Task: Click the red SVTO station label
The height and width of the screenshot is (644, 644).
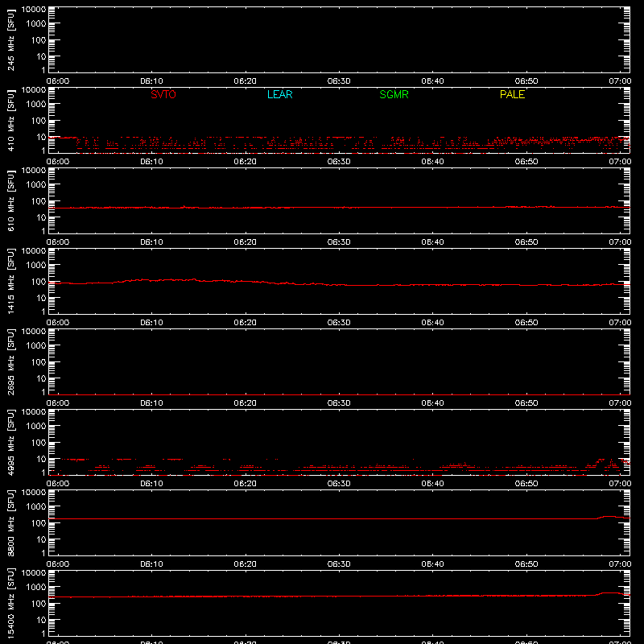Action: point(163,94)
